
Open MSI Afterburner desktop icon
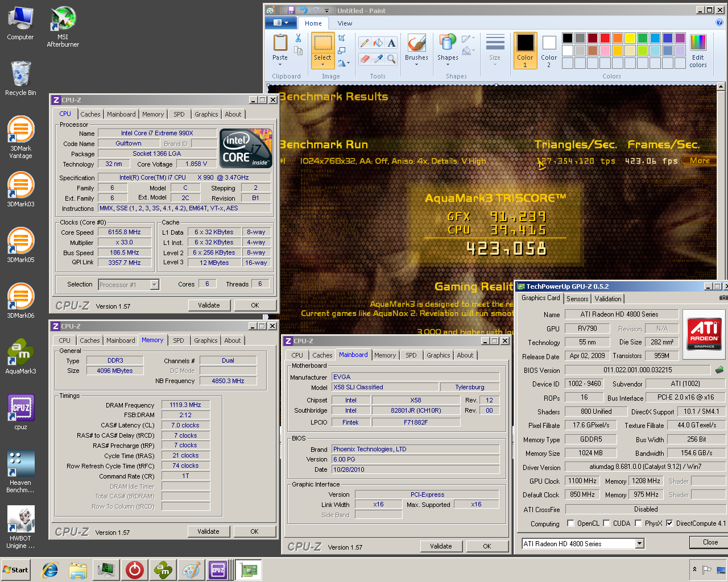click(63, 27)
